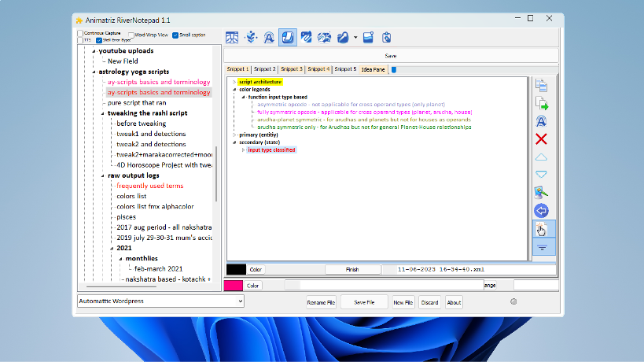Click the red X delete icon

(541, 139)
